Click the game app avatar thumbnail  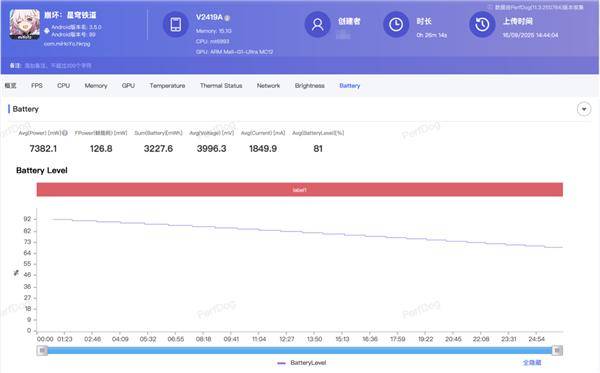coord(24,24)
